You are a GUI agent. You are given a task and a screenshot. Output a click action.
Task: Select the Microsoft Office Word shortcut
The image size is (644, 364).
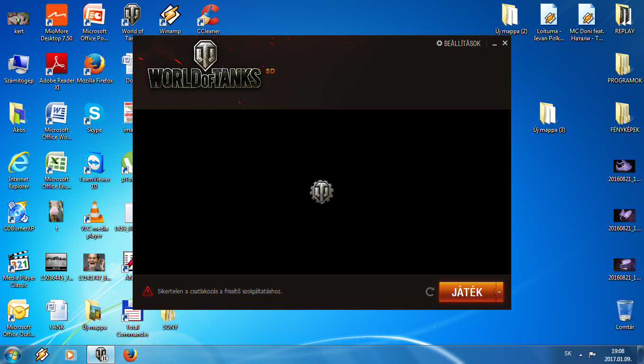[57, 121]
